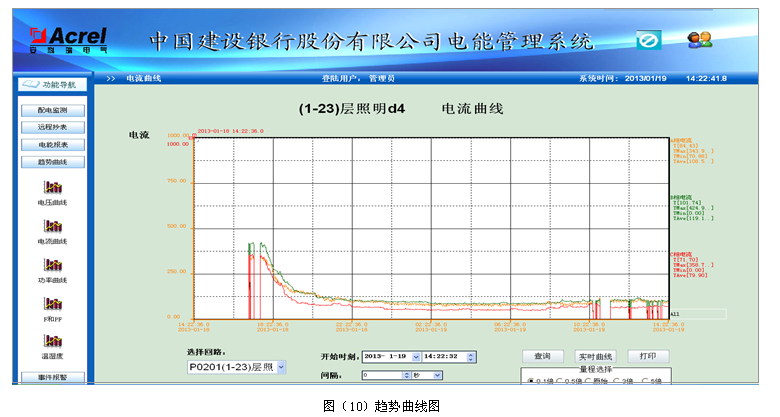Click the 电流曲线 breadcrumb in title bar
This screenshot has height=417, width=780.
tap(144, 79)
